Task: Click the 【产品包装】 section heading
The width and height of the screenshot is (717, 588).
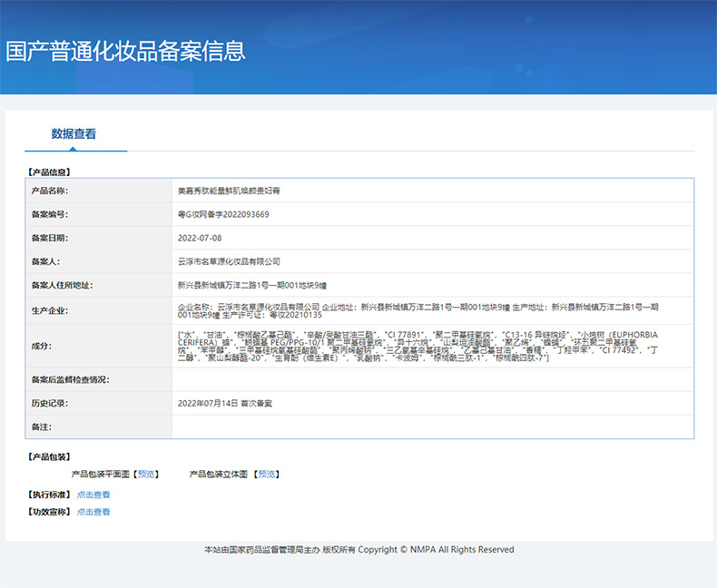Action: tap(49, 456)
